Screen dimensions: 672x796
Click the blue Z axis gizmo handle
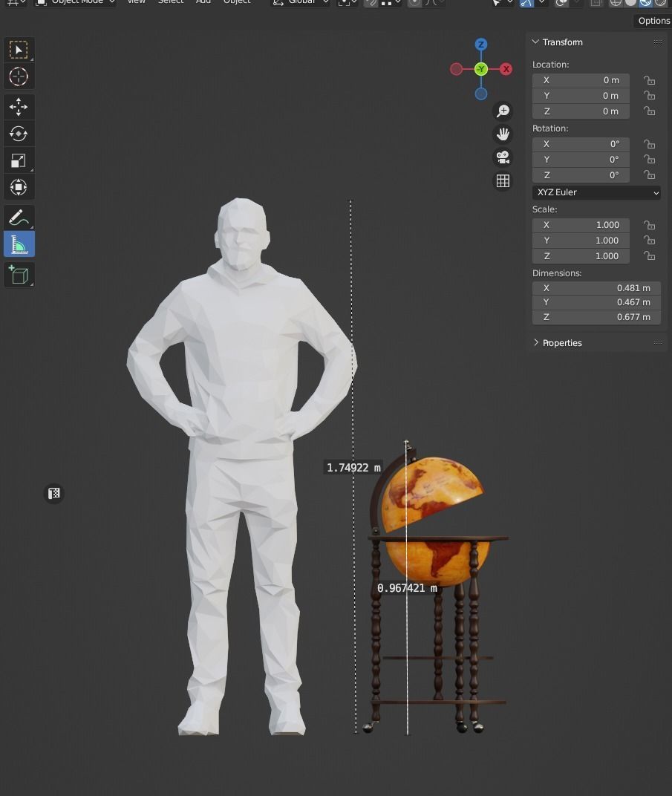[481, 44]
